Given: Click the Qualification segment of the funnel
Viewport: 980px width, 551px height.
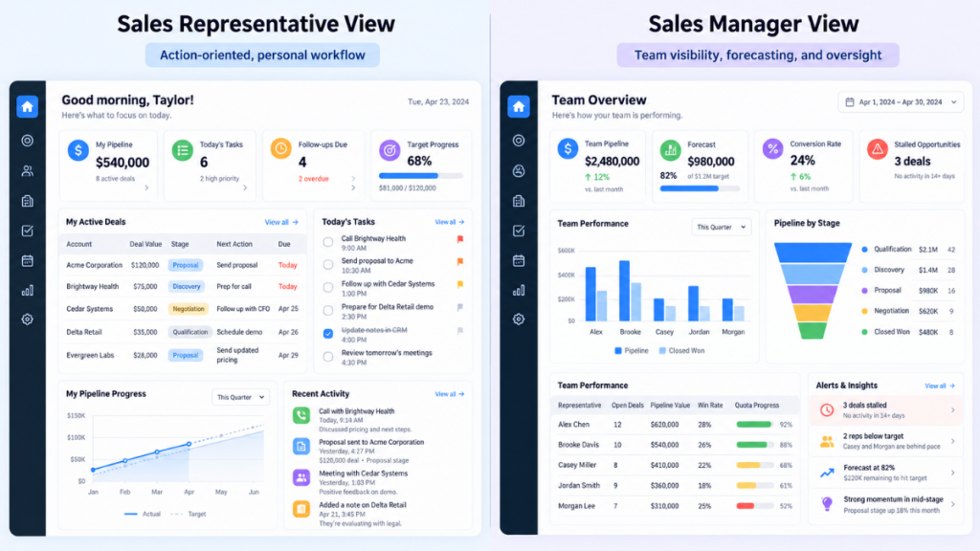Looking at the screenshot, I should tap(813, 252).
